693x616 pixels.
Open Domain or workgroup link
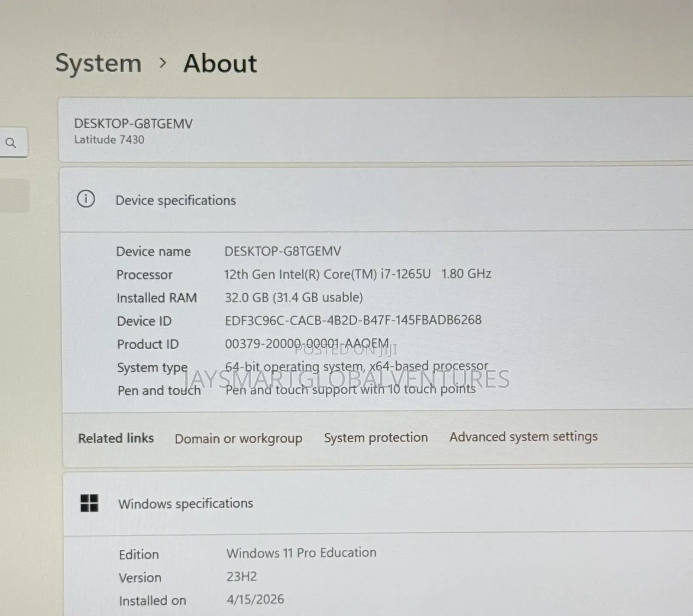[x=239, y=438]
